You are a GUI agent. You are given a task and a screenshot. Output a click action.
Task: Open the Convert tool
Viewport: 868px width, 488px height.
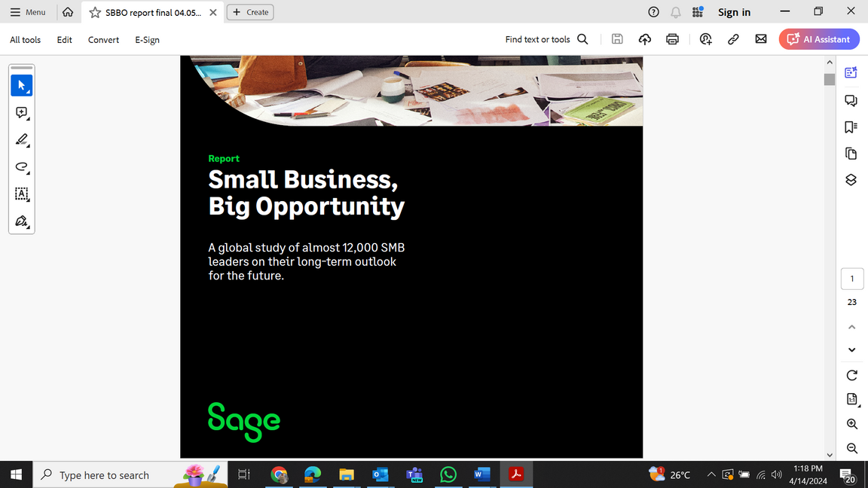click(x=103, y=40)
